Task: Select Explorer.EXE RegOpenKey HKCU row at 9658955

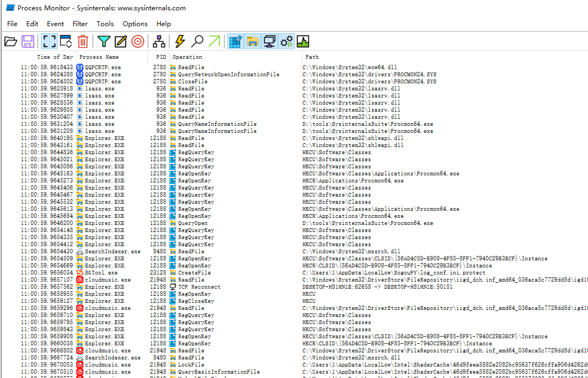Action: (295, 294)
